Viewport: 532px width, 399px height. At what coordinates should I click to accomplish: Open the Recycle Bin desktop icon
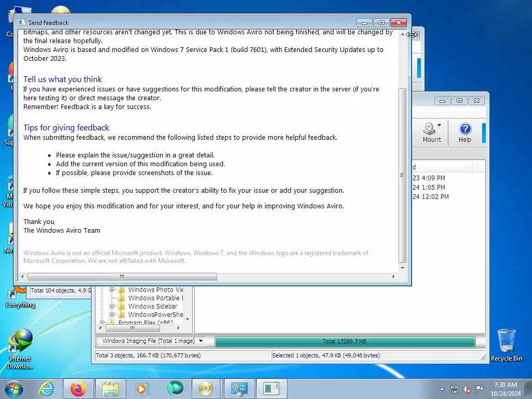507,345
